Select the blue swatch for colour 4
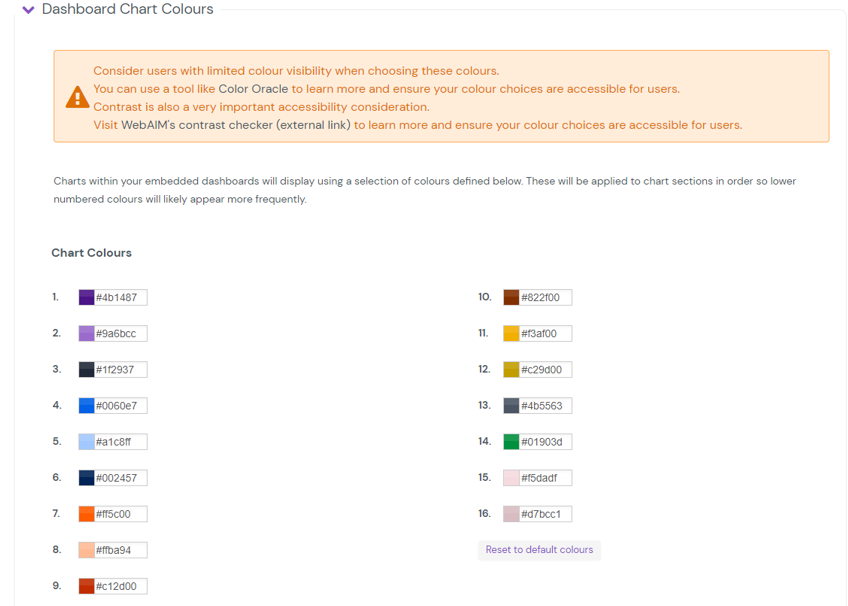Screen dimensions: 848x606 click(x=87, y=406)
